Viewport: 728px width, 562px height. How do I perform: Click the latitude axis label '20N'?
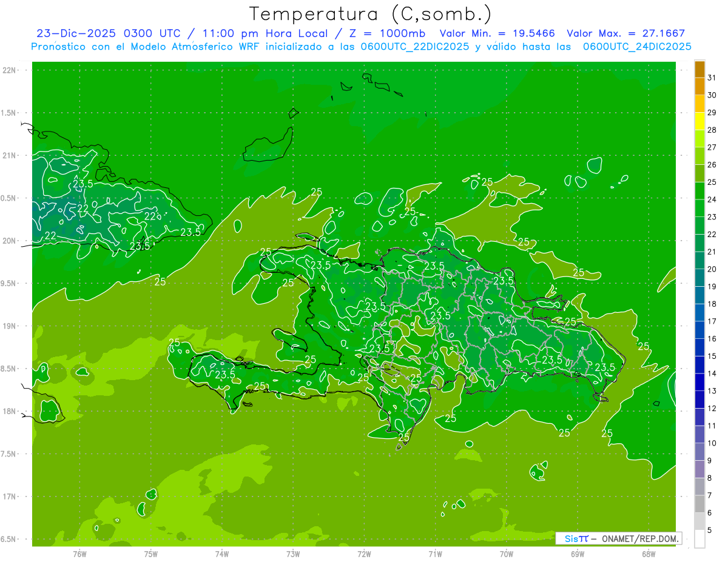click(9, 241)
